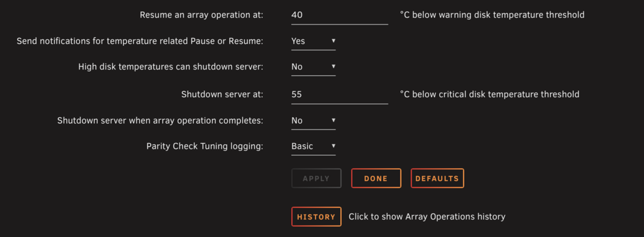Viewport: 644px width, 237px height.
Task: Click the 'Resume an array operation at' label
Action: click(201, 15)
